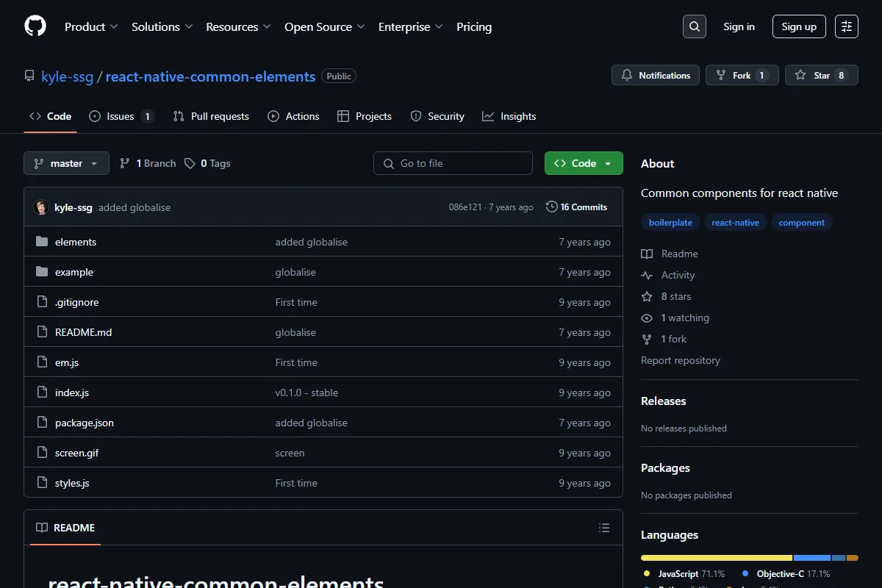Viewport: 882px width, 588px height.
Task: Click the file icon for screen.gif
Action: tap(42, 453)
